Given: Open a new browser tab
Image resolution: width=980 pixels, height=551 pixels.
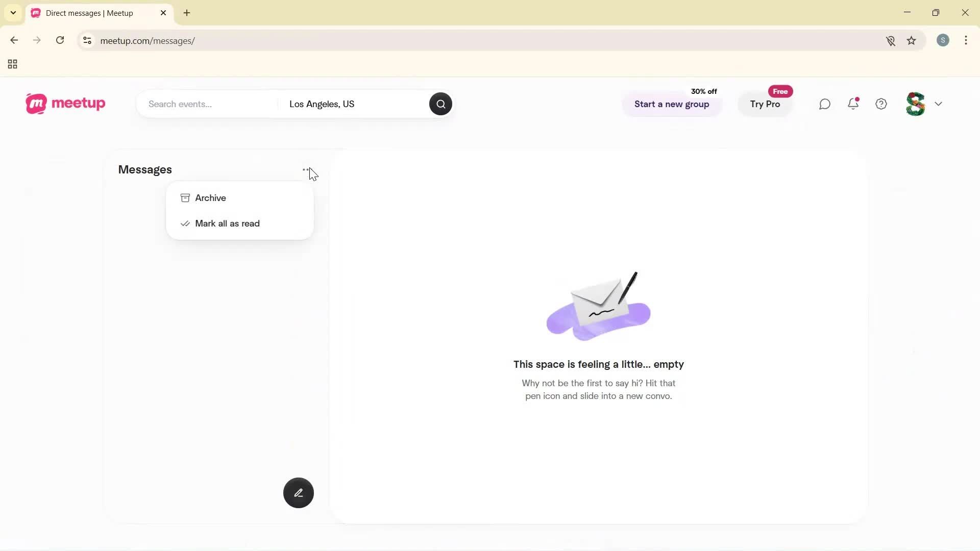Looking at the screenshot, I should [x=186, y=13].
